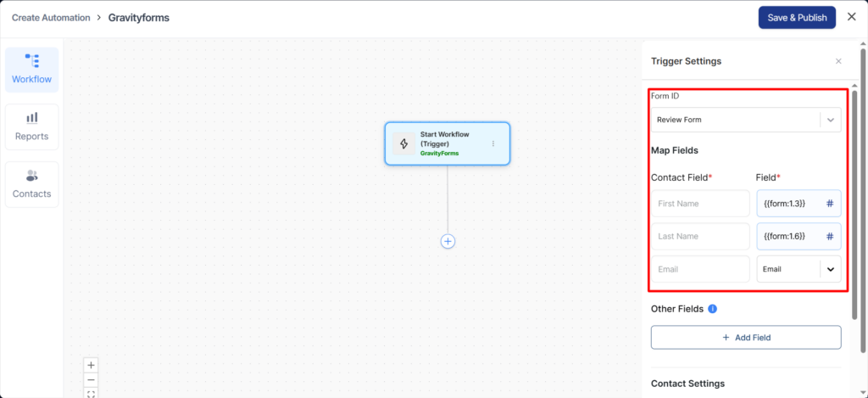Expand the Form ID dropdown
This screenshot has width=868, height=398.
tap(830, 120)
